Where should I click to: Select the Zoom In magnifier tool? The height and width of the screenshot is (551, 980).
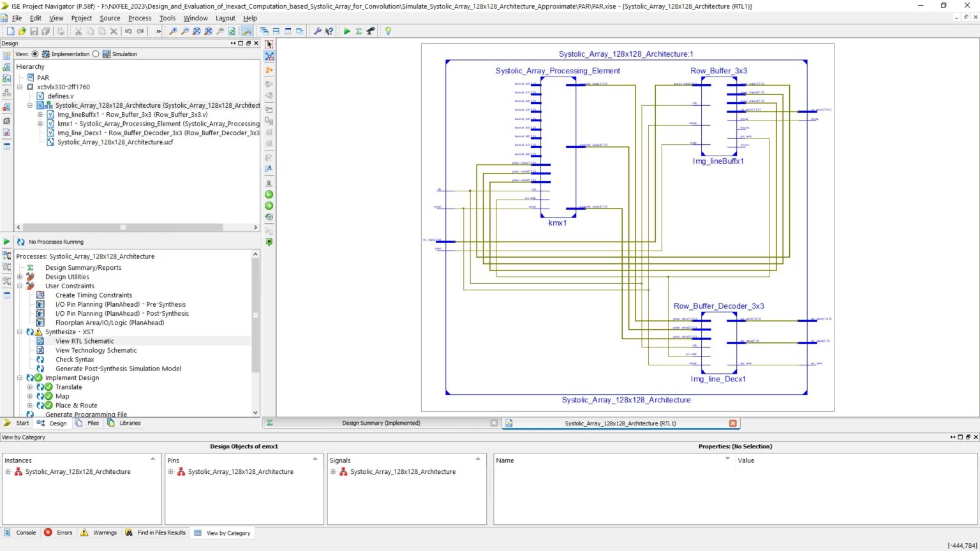(x=173, y=31)
